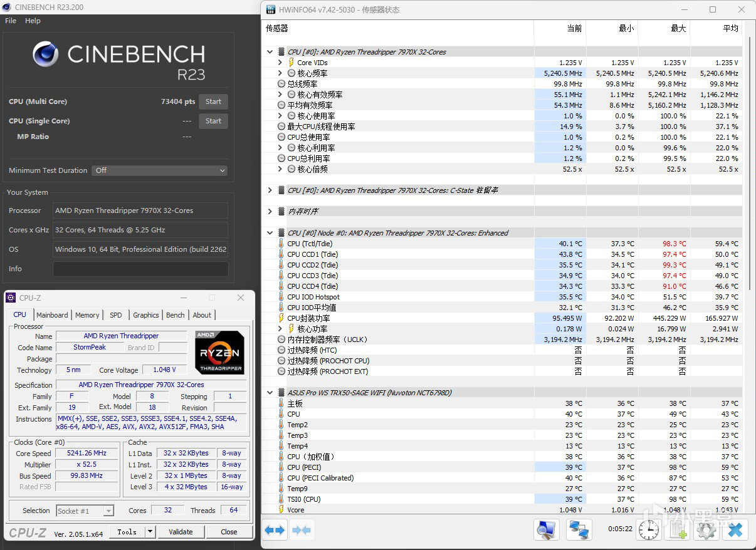
Task: Expand the C-State 驻留率 sensor group
Action: point(270,190)
